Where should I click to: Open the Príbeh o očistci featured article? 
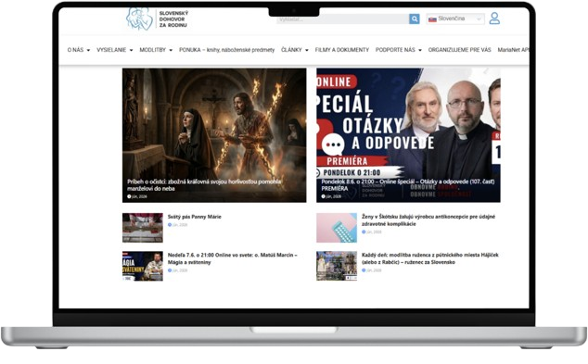(x=214, y=135)
